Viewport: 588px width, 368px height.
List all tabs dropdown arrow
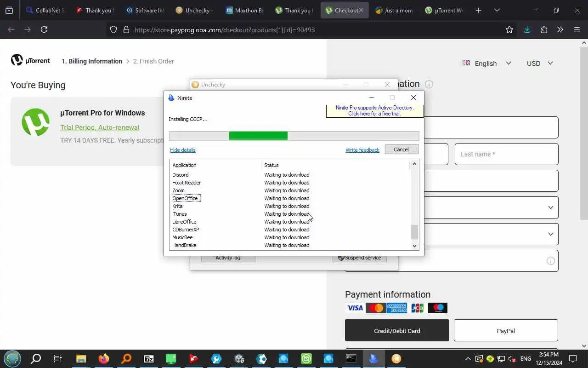[x=497, y=10]
